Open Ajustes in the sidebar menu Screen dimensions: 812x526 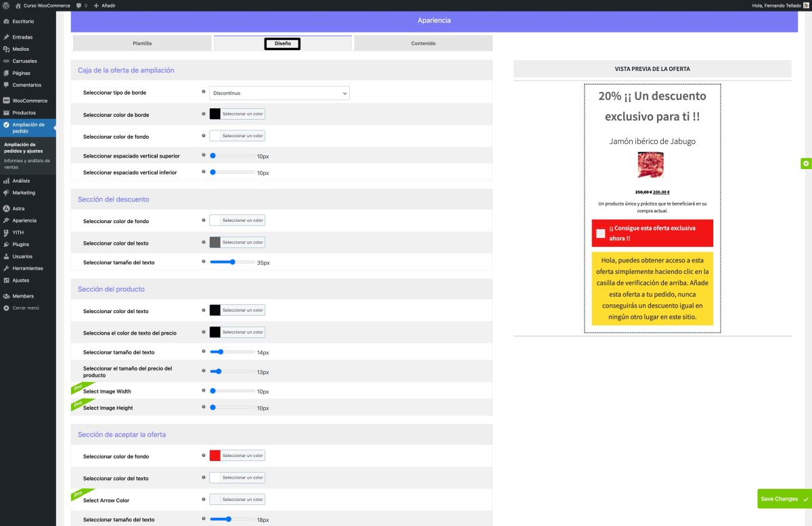[20, 281]
